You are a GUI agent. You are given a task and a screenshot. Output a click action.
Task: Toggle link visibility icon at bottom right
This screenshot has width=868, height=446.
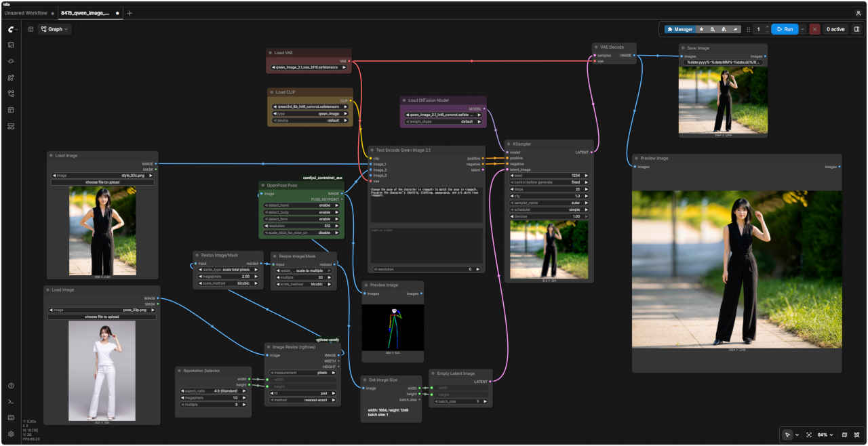click(x=857, y=434)
